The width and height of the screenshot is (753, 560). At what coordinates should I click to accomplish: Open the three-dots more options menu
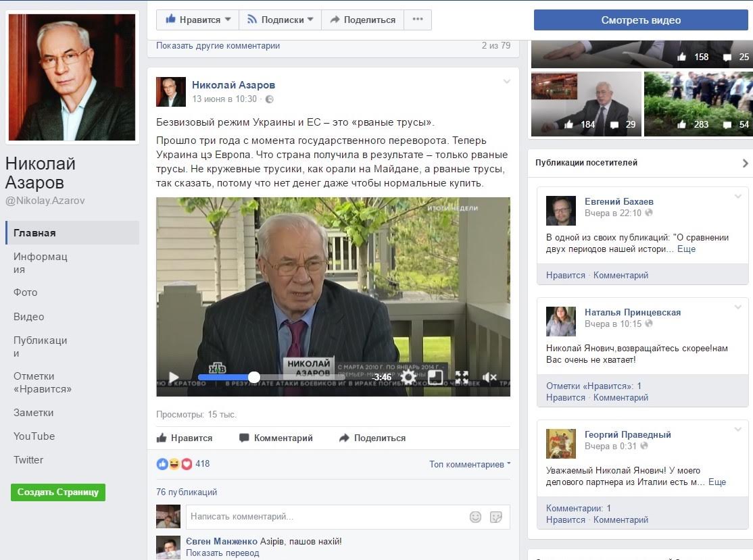(x=418, y=20)
